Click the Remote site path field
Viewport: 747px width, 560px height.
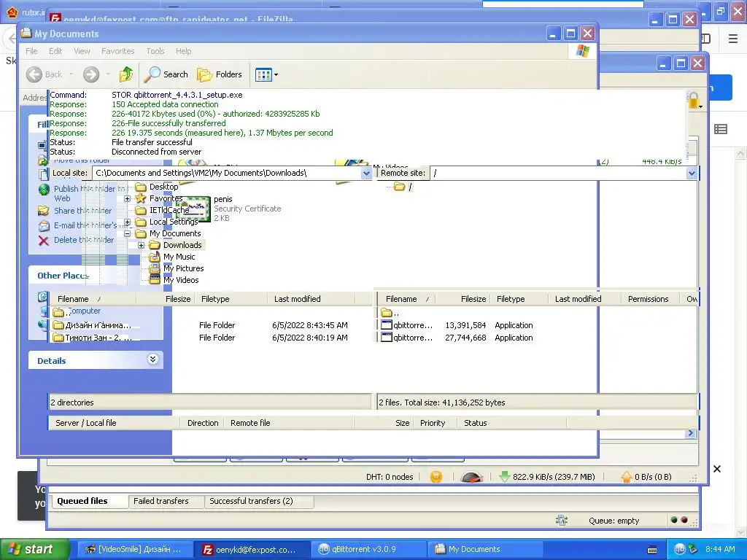559,173
